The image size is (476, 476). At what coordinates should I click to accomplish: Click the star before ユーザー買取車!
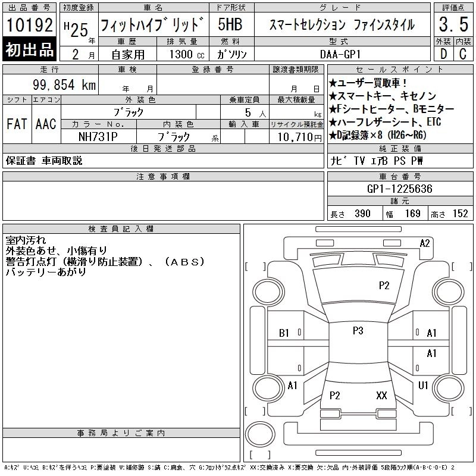(333, 83)
